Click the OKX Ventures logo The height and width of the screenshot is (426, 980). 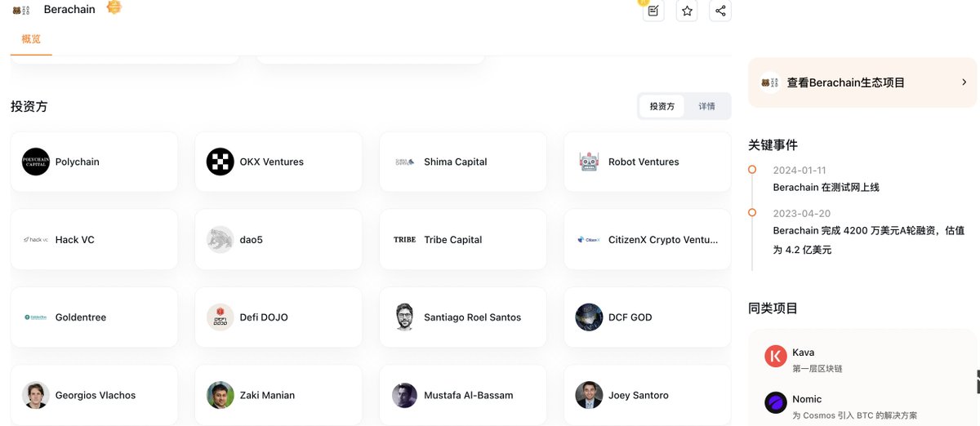tap(220, 162)
